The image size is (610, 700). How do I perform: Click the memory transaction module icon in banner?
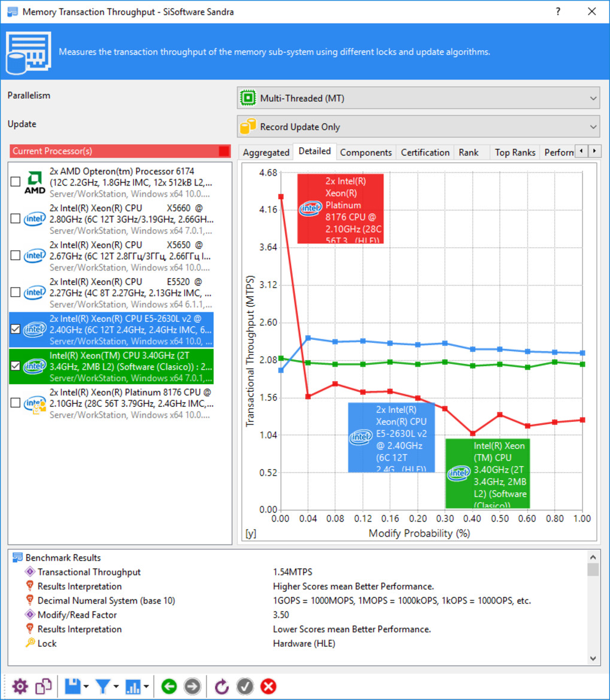tap(29, 52)
